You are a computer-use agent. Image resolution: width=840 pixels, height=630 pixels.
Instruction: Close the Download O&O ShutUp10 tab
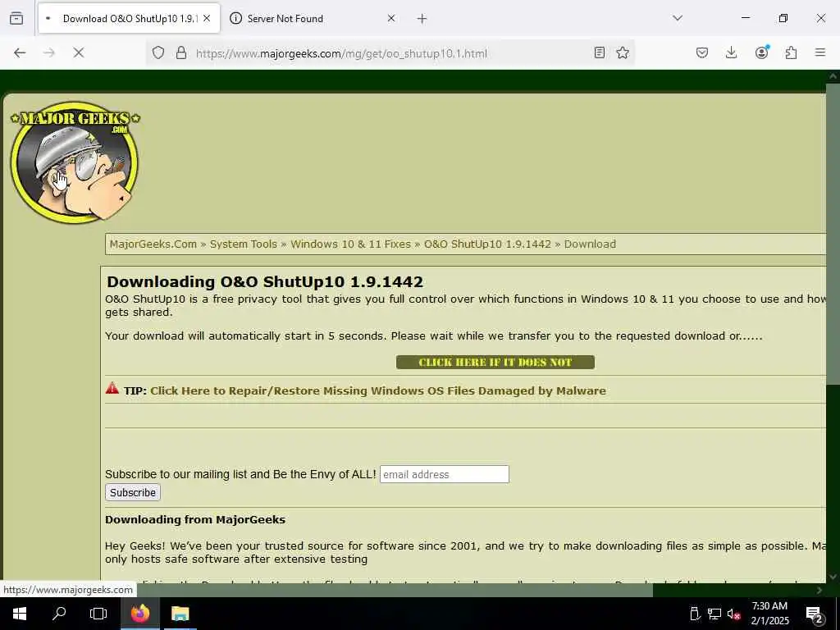coord(207,18)
